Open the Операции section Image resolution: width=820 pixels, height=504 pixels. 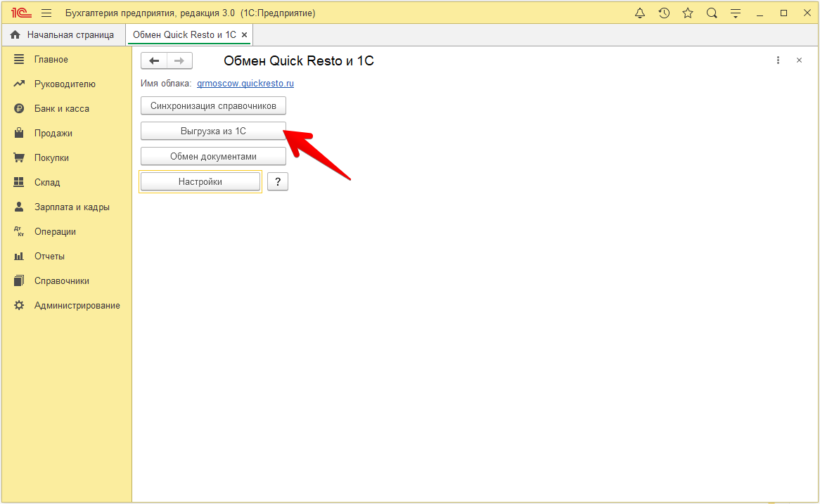coord(66,231)
